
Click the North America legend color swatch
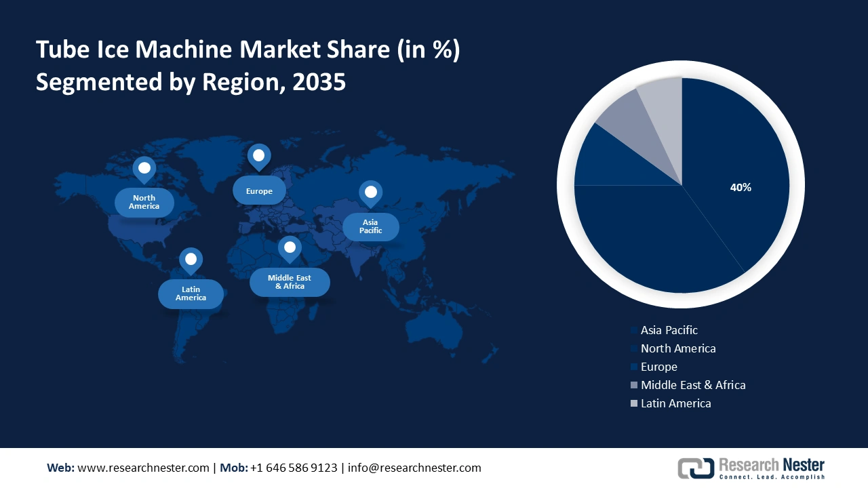634,349
